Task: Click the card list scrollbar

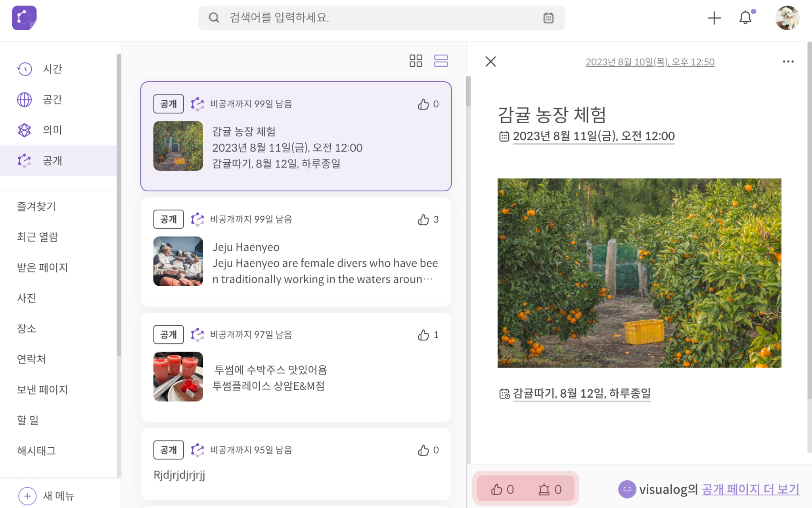Action: click(x=468, y=91)
